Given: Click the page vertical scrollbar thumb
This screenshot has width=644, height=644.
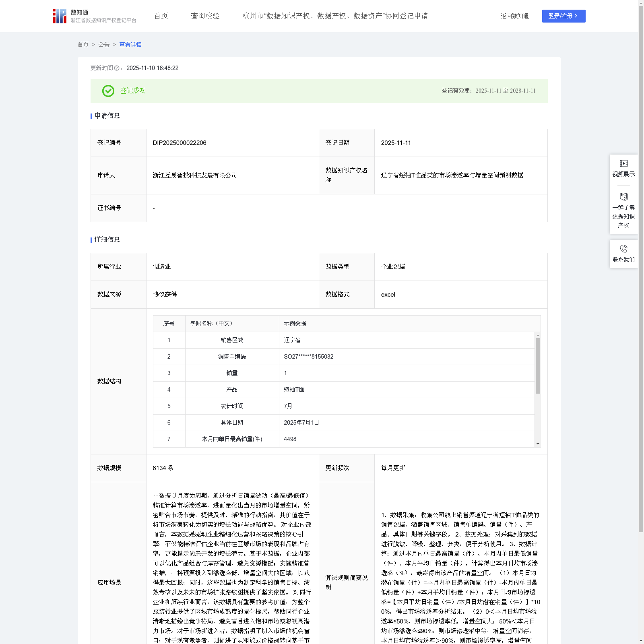Looking at the screenshot, I should point(641,269).
